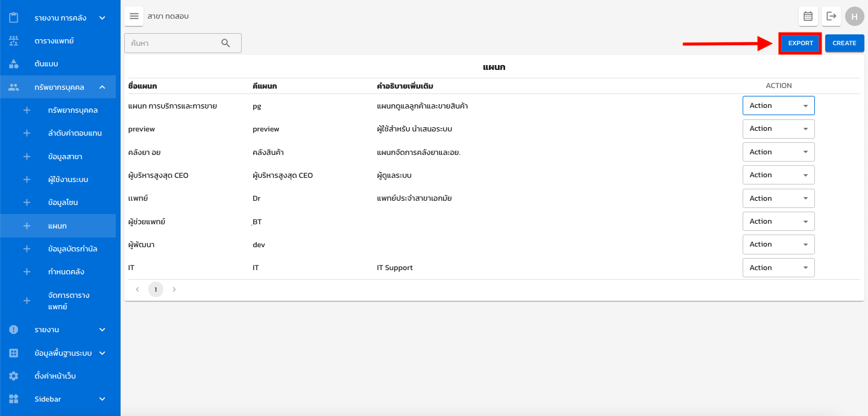This screenshot has height=416, width=868.
Task: Click the shapes icon beside ต้นแบบ
Action: click(x=14, y=64)
